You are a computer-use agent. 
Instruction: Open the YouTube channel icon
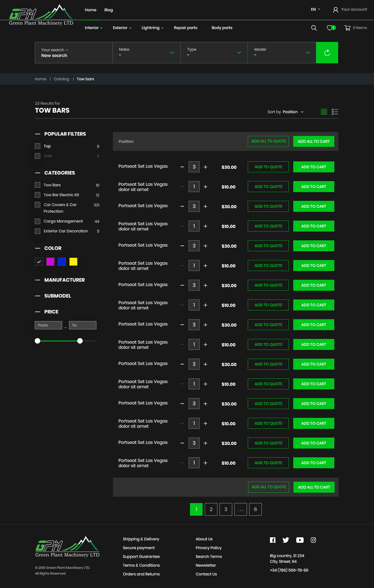pos(300,540)
